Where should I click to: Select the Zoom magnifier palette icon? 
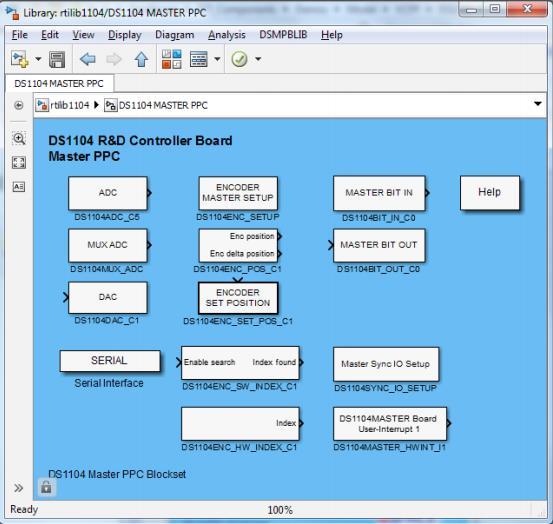tap(19, 138)
